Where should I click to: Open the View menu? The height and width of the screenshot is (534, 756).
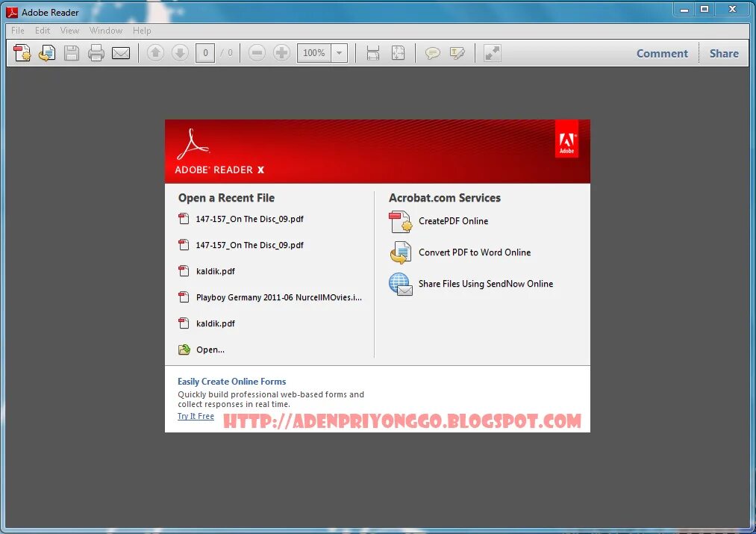click(x=69, y=31)
